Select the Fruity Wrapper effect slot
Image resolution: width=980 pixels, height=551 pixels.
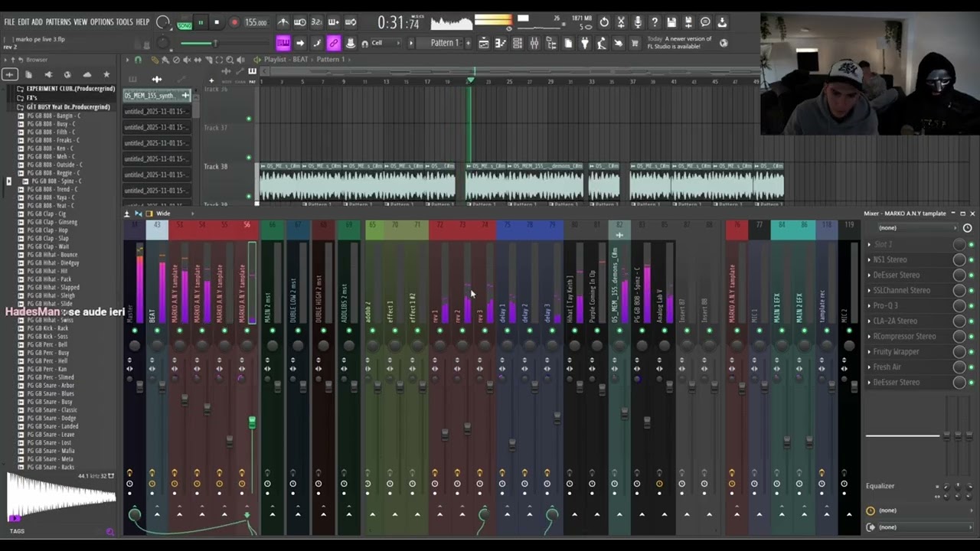(x=908, y=351)
